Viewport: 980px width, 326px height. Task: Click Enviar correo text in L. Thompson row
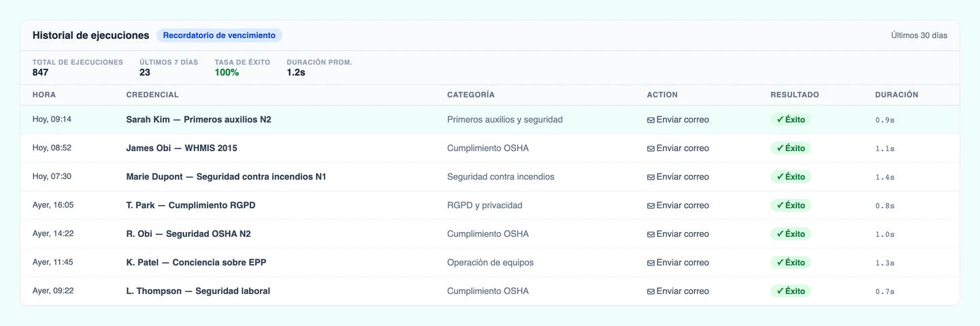click(x=683, y=291)
